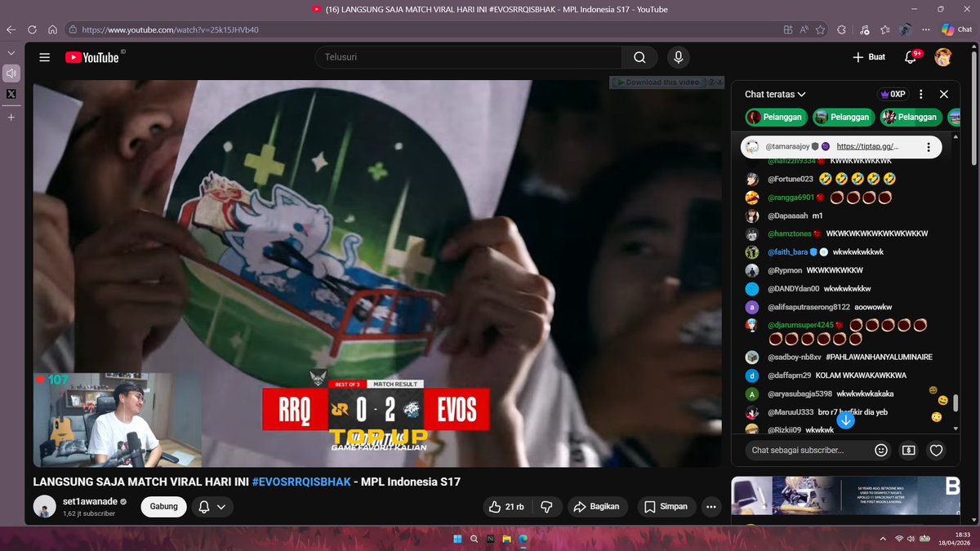Open browser extensions puzzle icon
980x551 pixels.
click(x=842, y=29)
